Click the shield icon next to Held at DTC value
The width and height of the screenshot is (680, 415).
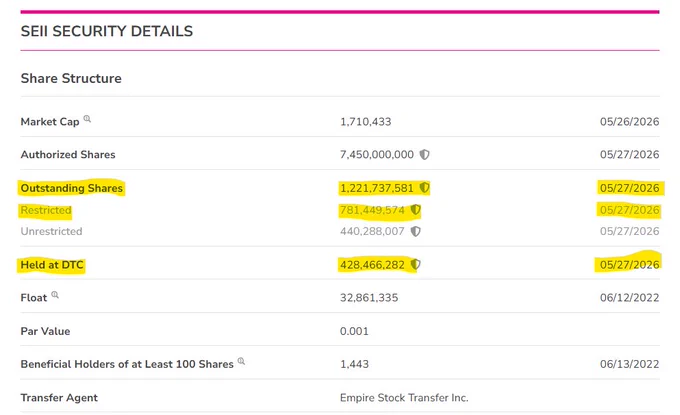[415, 265]
